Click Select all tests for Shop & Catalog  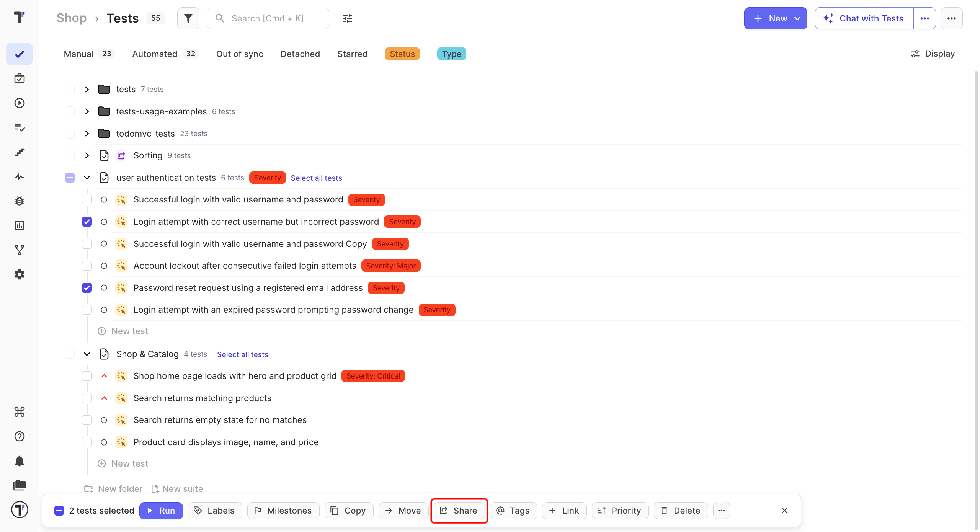click(243, 354)
